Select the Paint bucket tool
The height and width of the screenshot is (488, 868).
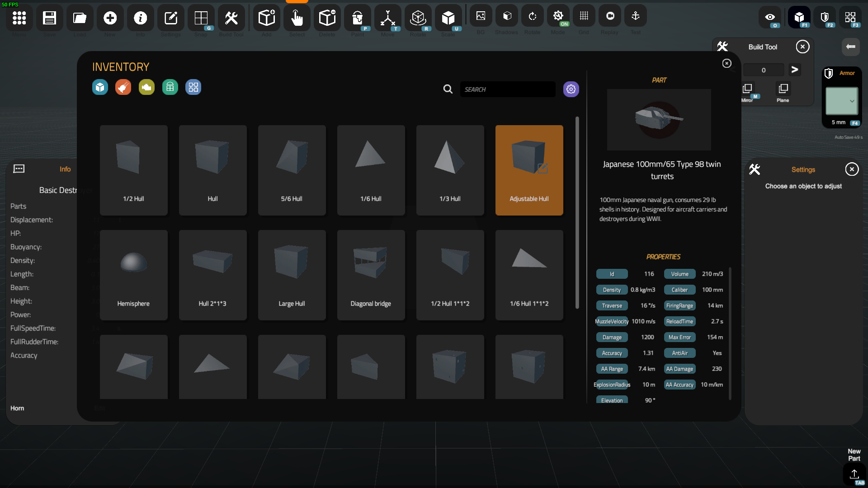tap(357, 18)
